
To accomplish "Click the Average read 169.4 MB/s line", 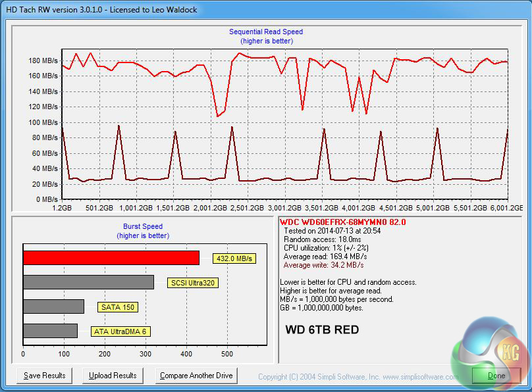I will click(325, 257).
